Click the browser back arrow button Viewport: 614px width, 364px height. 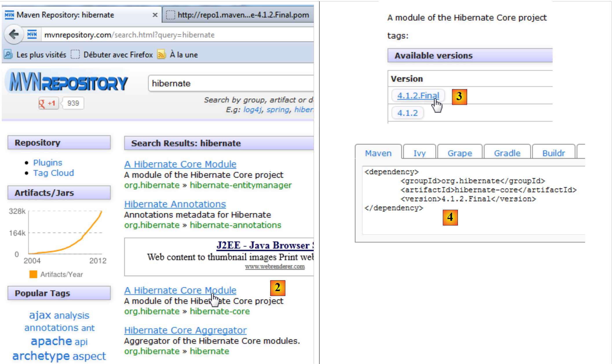(x=14, y=35)
